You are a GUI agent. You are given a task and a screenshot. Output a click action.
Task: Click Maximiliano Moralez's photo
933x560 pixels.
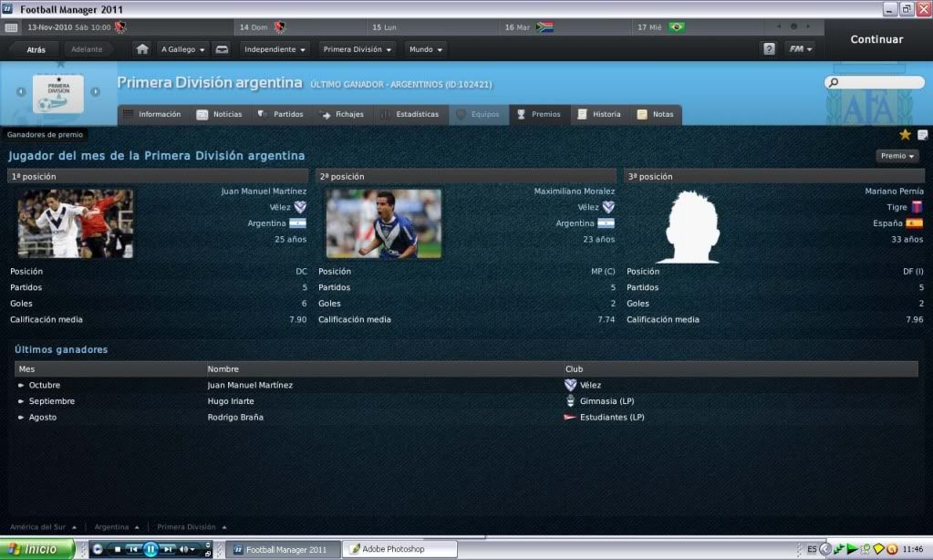[x=384, y=223]
